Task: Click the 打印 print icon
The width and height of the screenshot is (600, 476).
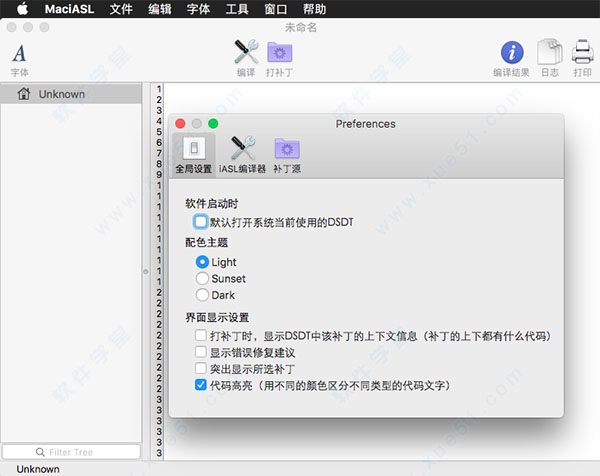Action: pos(582,57)
